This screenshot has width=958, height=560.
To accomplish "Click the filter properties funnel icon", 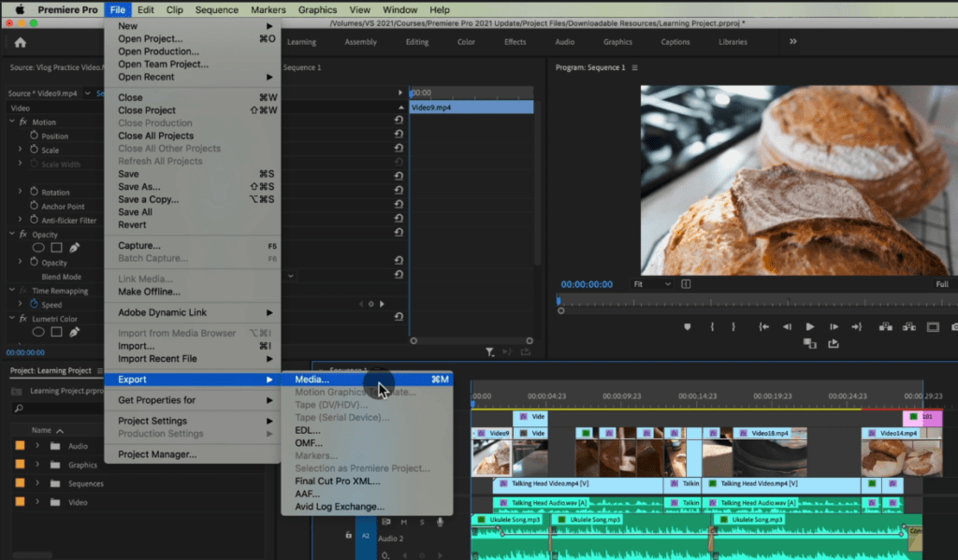I will pos(490,352).
